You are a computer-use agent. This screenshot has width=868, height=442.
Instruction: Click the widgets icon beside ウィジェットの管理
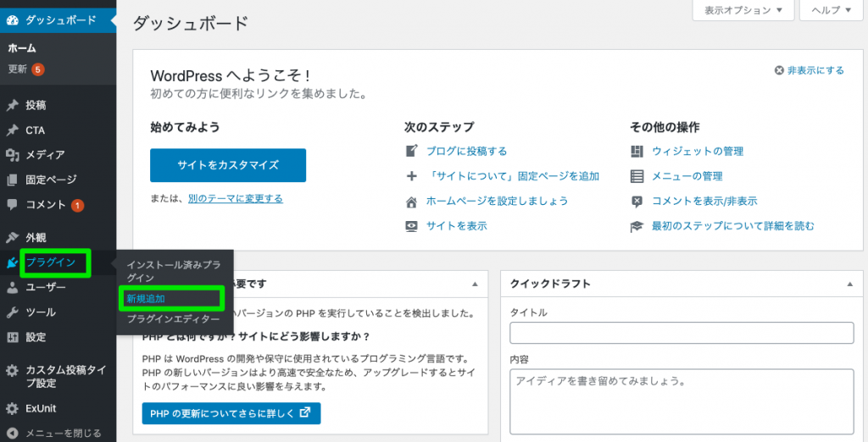(x=637, y=151)
